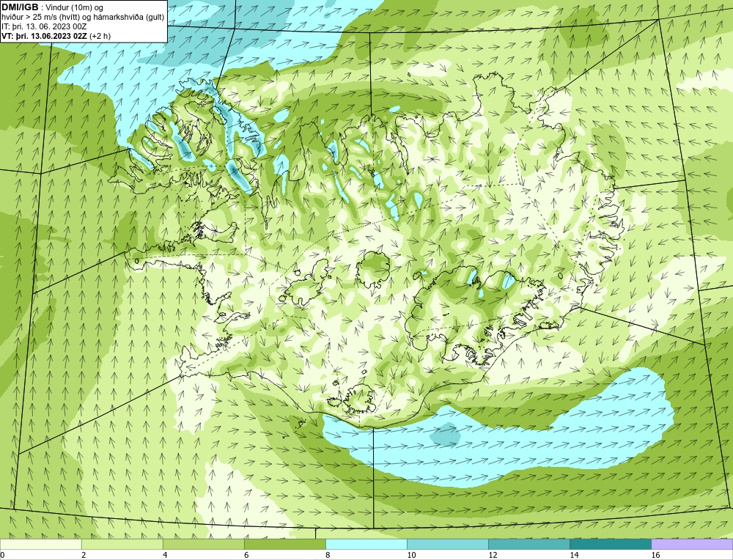The width and height of the screenshot is (733, 560).
Task: Click the scale label '10'
Action: [x=411, y=555]
